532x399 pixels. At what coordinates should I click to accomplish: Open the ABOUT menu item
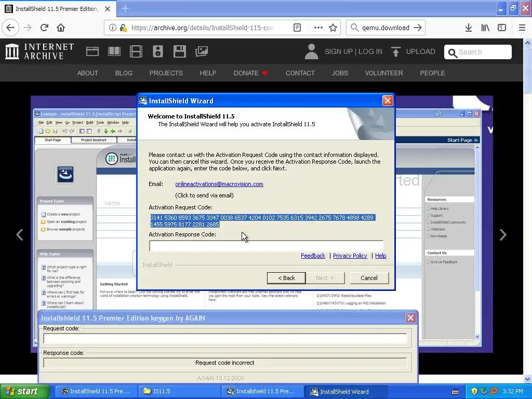click(87, 73)
